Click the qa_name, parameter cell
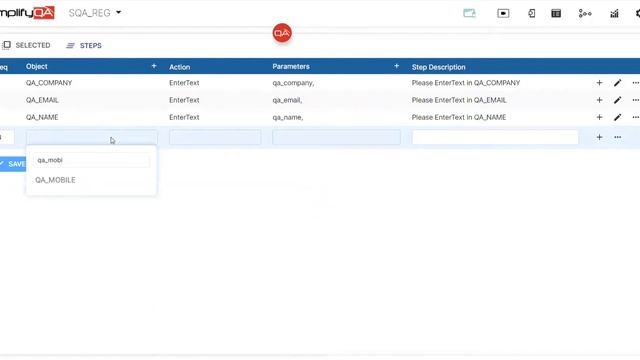The image size is (640, 360). 288,117
